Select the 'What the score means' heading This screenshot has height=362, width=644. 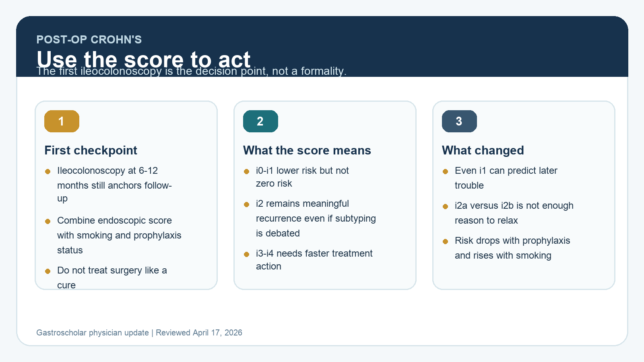[x=307, y=150]
